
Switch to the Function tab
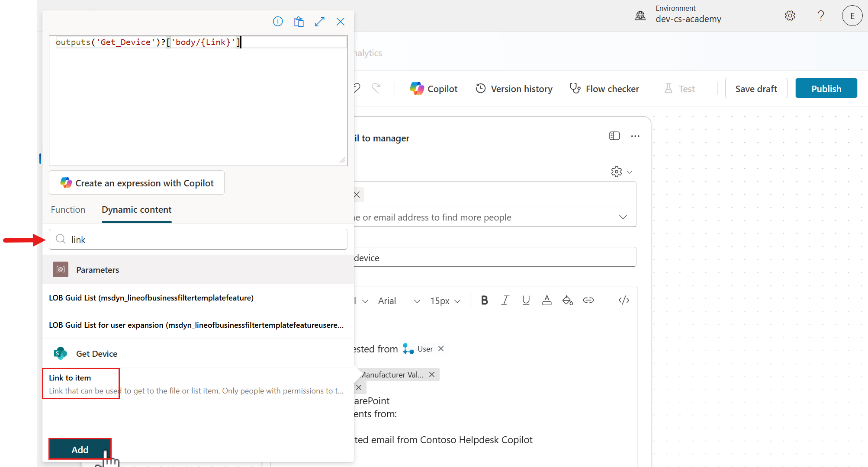pyautogui.click(x=68, y=209)
